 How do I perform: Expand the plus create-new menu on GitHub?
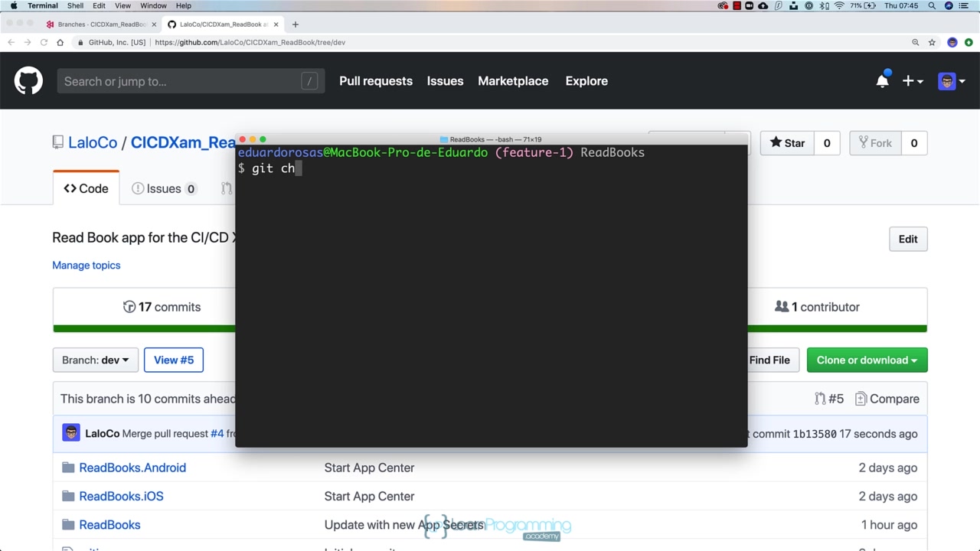tap(913, 81)
